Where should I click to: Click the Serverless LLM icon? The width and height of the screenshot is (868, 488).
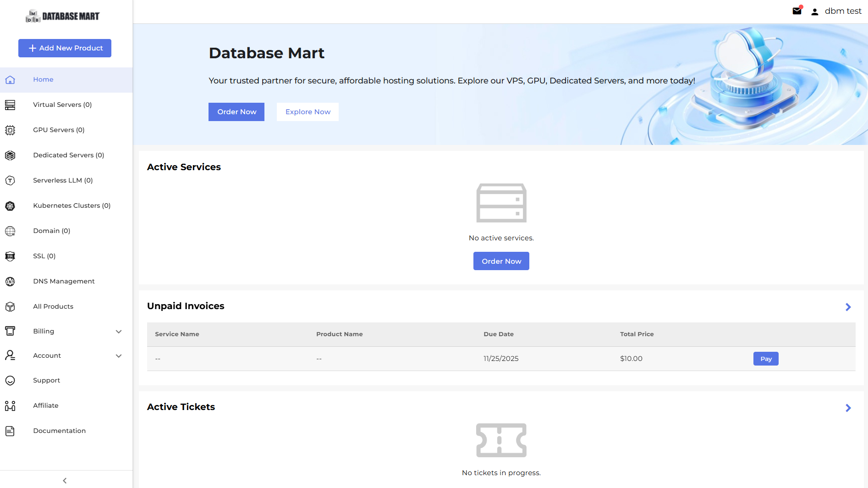click(x=10, y=181)
